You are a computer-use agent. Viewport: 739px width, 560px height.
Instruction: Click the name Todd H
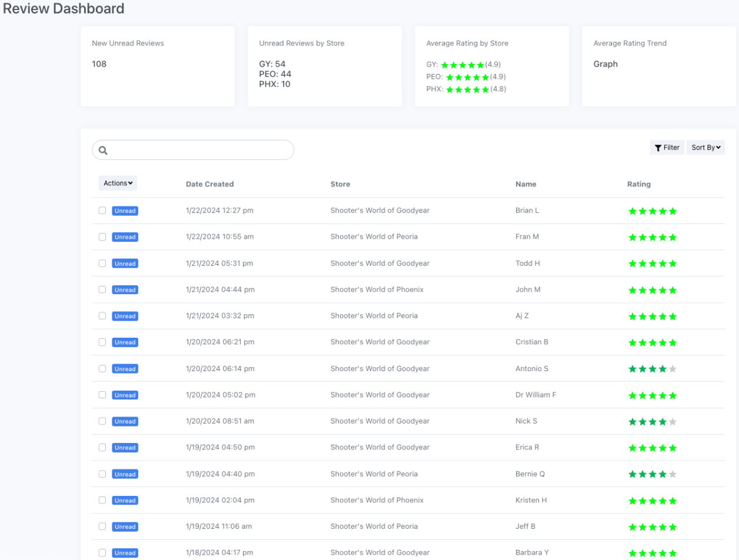tap(528, 264)
